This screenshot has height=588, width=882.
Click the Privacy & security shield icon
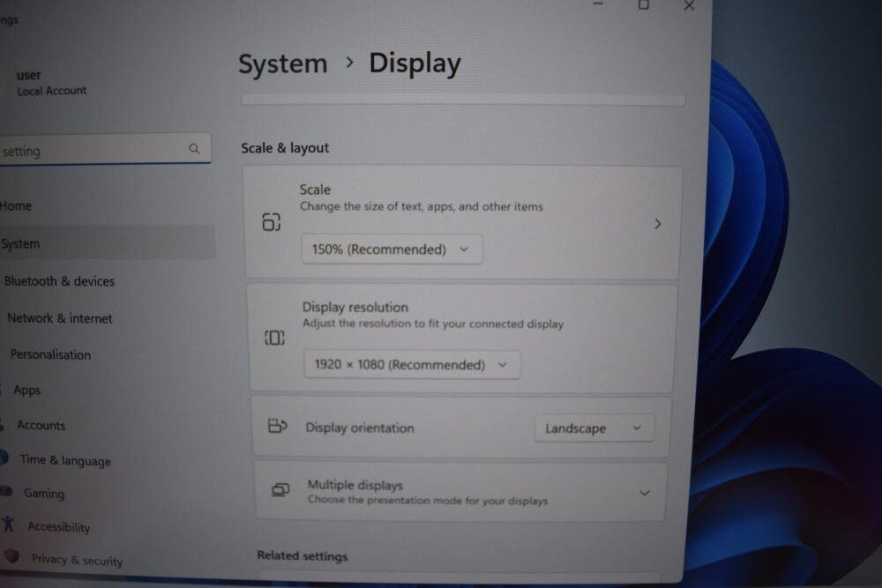(x=11, y=556)
